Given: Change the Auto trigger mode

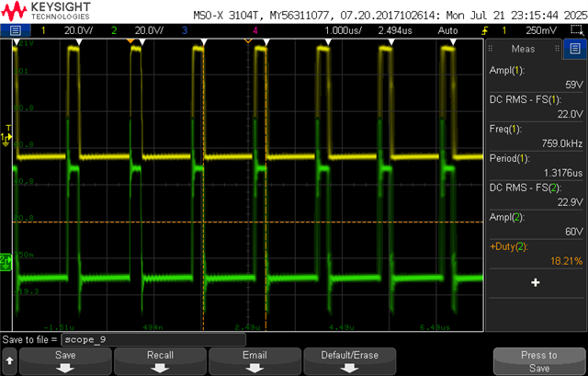Looking at the screenshot, I should point(447,30).
